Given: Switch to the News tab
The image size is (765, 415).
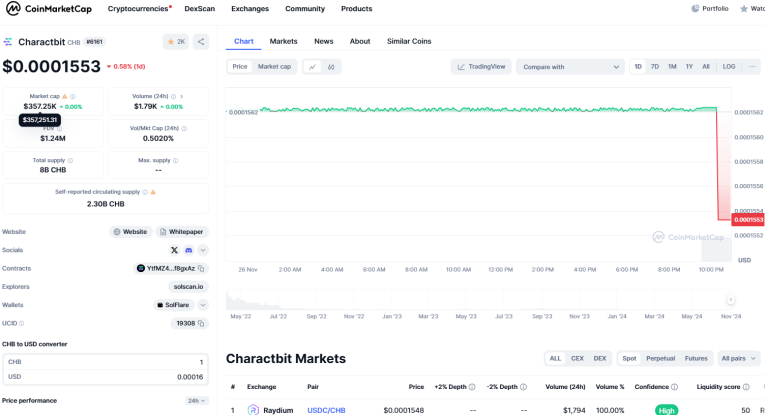Looking at the screenshot, I should [323, 41].
